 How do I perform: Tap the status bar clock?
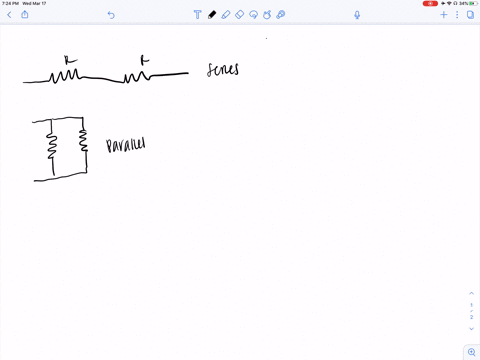point(10,3)
